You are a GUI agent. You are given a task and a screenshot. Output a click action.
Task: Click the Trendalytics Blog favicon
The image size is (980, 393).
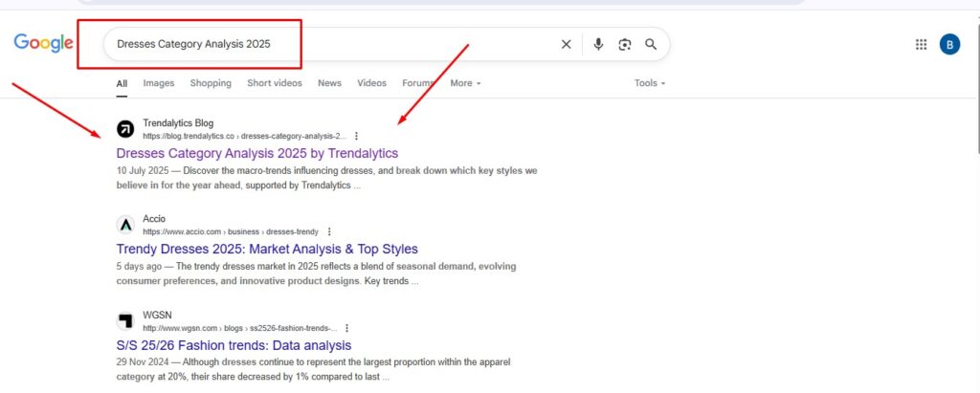point(125,129)
